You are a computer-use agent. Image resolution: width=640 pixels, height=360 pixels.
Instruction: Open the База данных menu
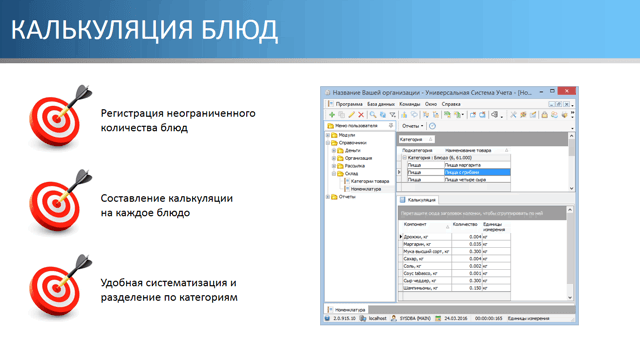click(x=380, y=104)
